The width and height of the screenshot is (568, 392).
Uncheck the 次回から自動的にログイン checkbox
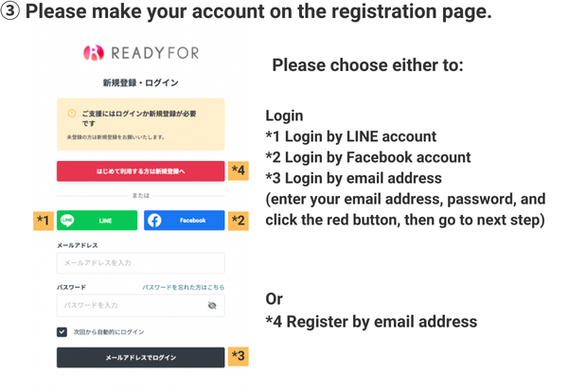click(x=62, y=331)
